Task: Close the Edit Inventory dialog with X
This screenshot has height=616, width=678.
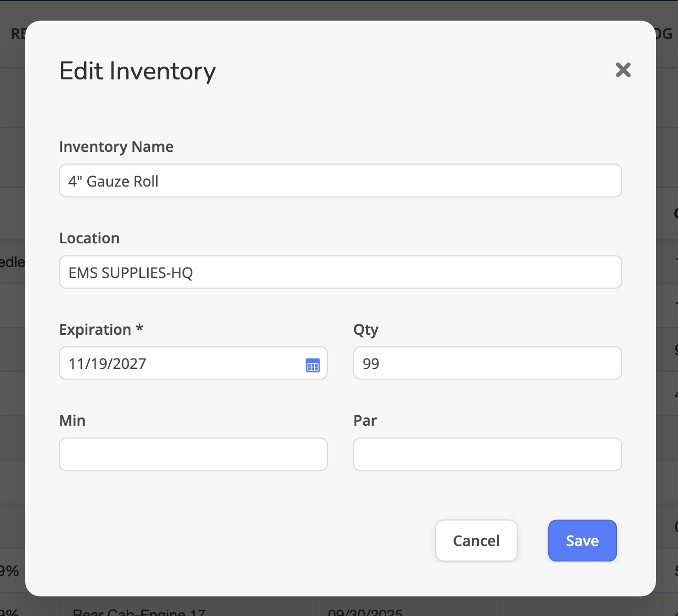Action: pos(623,70)
